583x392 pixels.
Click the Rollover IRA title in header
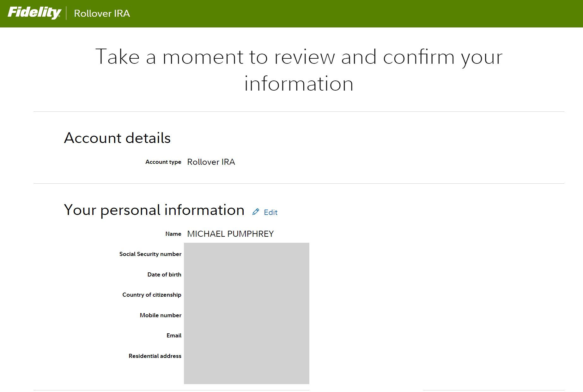102,14
